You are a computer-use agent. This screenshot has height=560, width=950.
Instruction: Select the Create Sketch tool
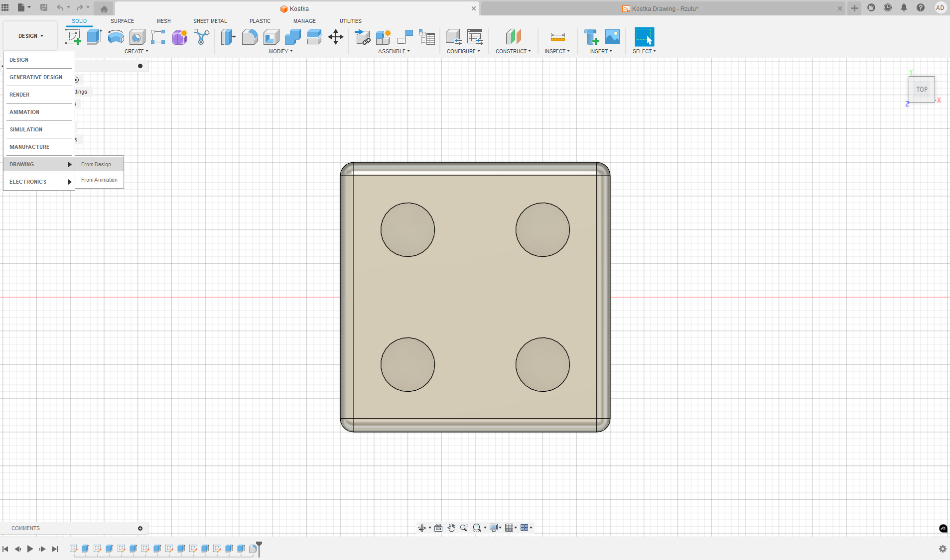73,37
